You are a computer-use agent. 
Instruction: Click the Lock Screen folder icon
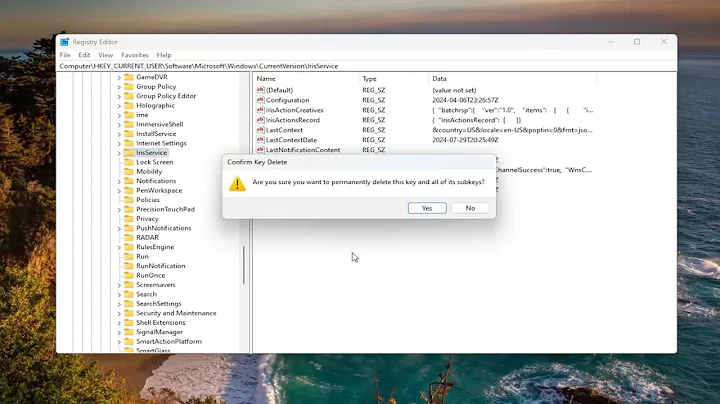tap(129, 162)
